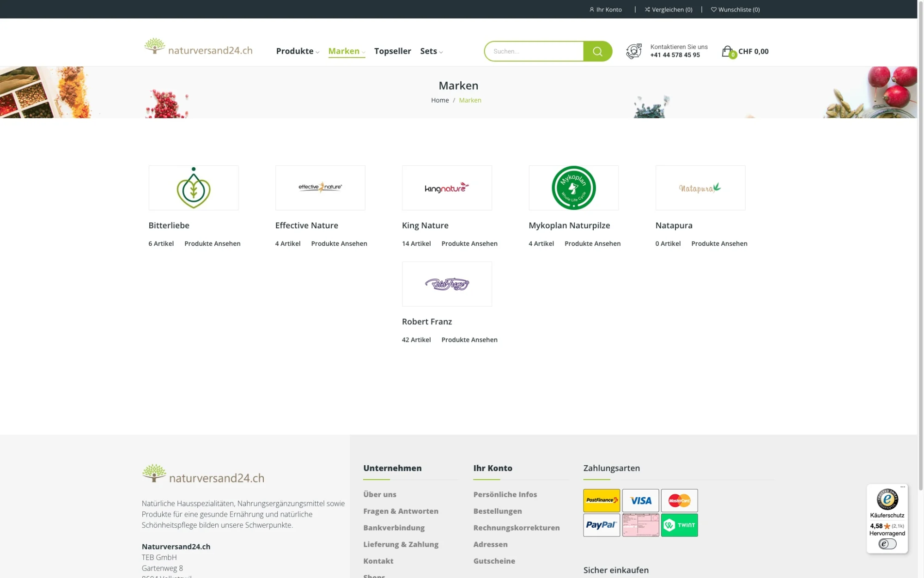Click the "42 Artikel" count text
924x578 pixels.
click(x=416, y=340)
